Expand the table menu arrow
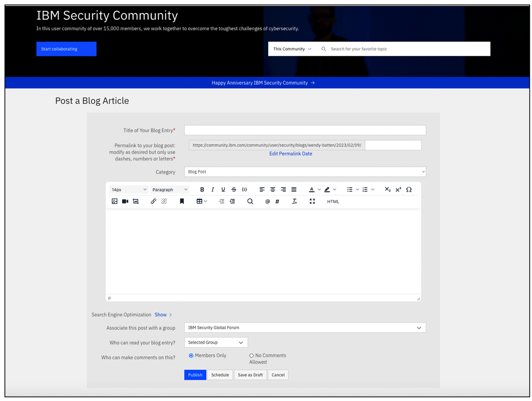 tap(206, 201)
